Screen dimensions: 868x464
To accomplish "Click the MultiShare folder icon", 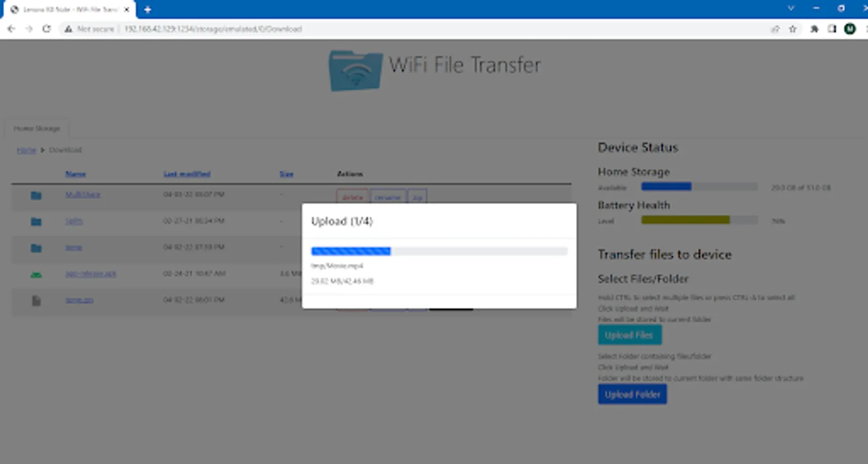I will pyautogui.click(x=36, y=195).
